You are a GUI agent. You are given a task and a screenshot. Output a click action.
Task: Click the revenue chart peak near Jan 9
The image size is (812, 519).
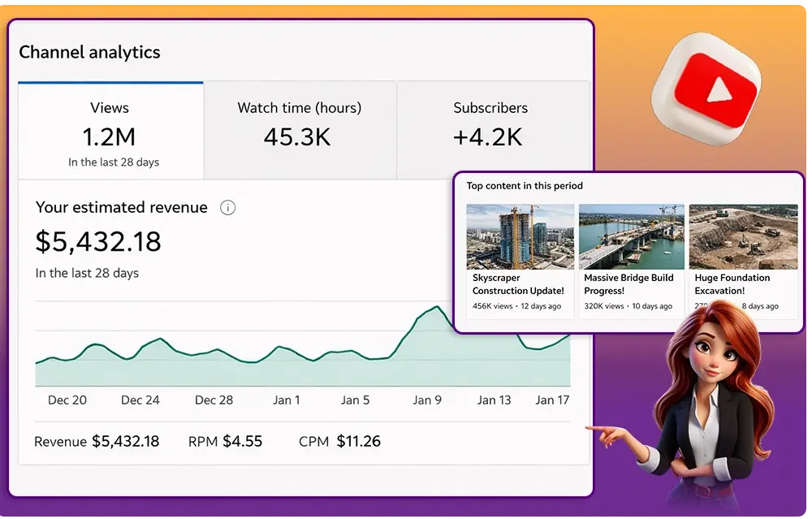(437, 307)
